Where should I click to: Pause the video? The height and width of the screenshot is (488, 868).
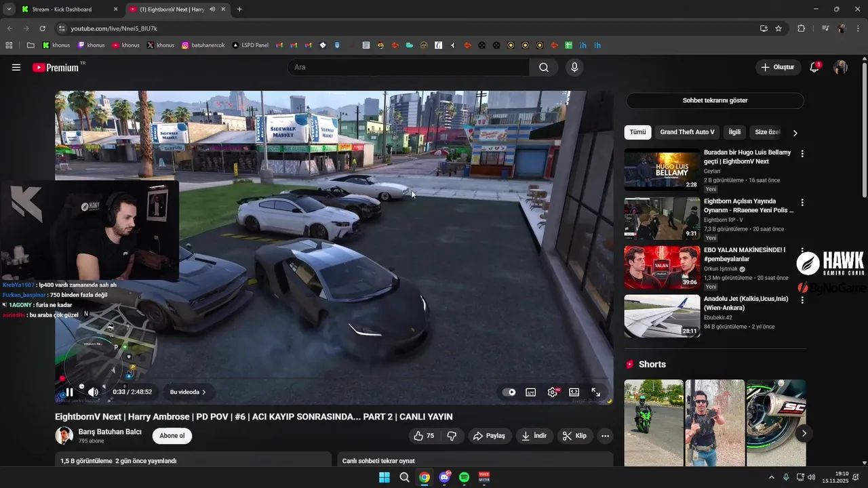(x=69, y=392)
